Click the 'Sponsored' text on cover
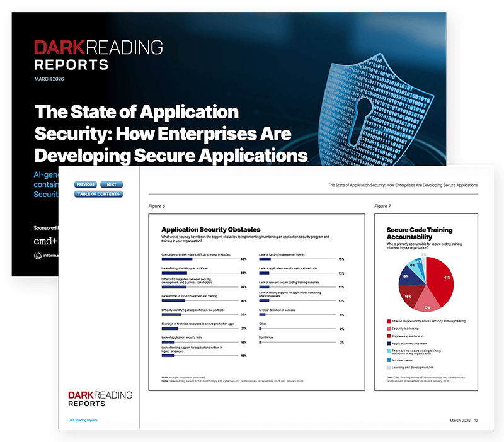This screenshot has height=442, width=504. (x=45, y=228)
